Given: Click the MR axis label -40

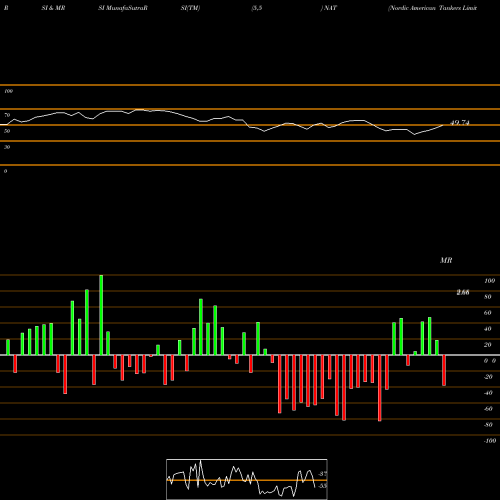Looking at the screenshot, I should tap(488, 393).
